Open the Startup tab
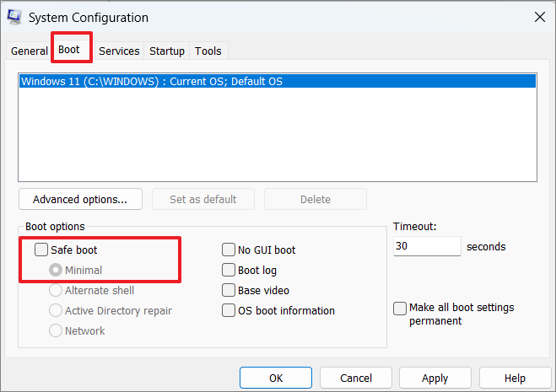The width and height of the screenshot is (556, 392). [x=167, y=51]
